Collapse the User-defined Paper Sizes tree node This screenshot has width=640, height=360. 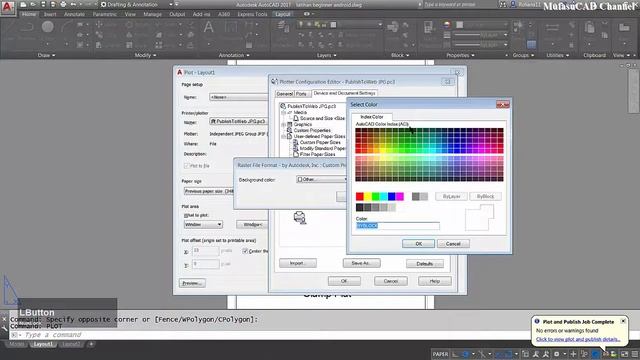(x=283, y=136)
